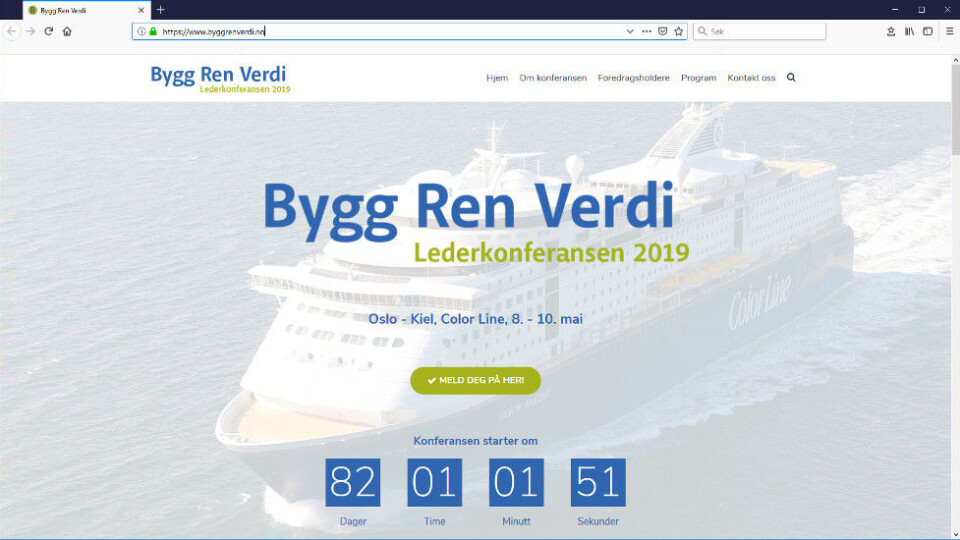Click the 82 Dager countdown box
The height and width of the screenshot is (540, 960).
[x=353, y=482]
